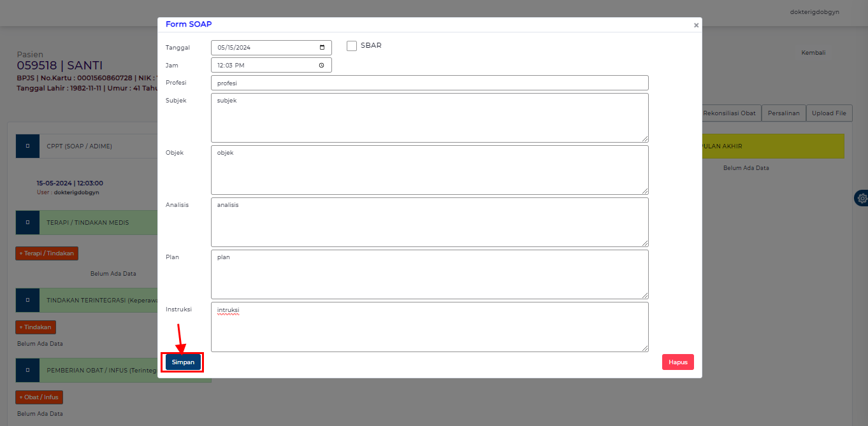Click the settings gear on the right edge
The image size is (868, 426).
tap(862, 198)
